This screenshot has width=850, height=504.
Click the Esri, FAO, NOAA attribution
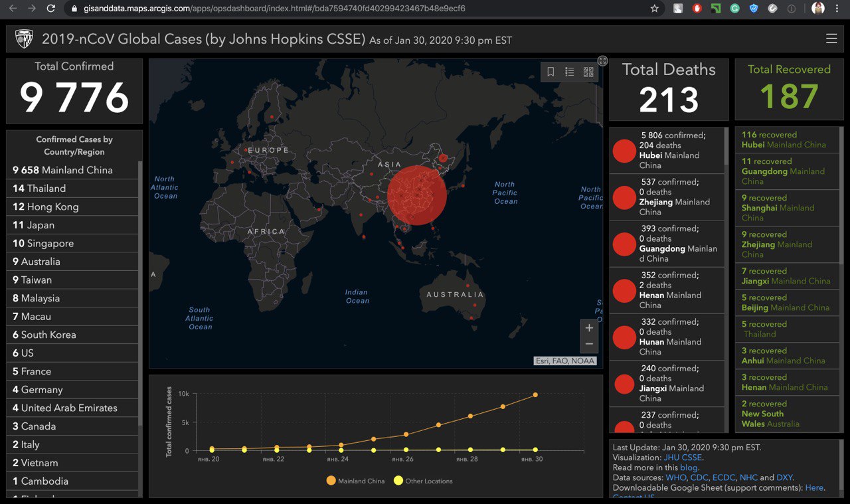coord(565,361)
